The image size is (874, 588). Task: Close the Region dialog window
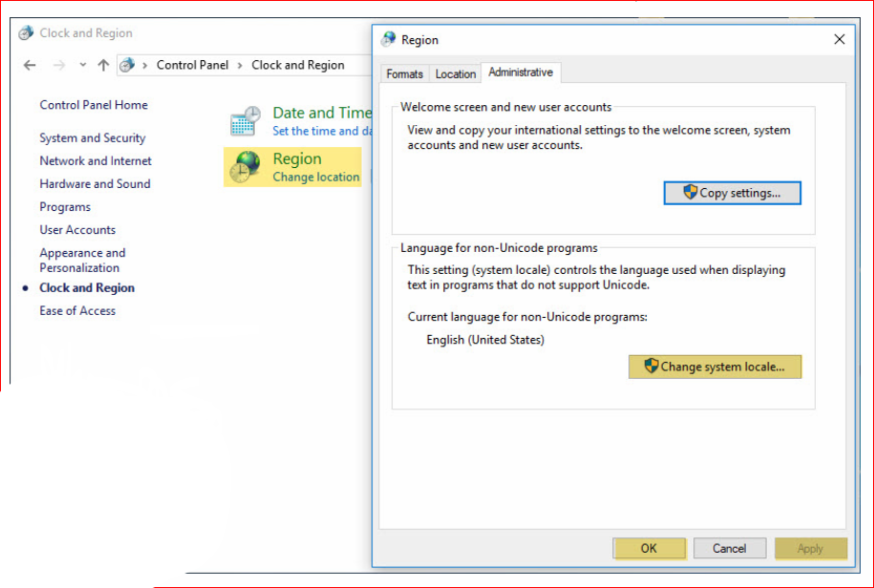point(840,40)
